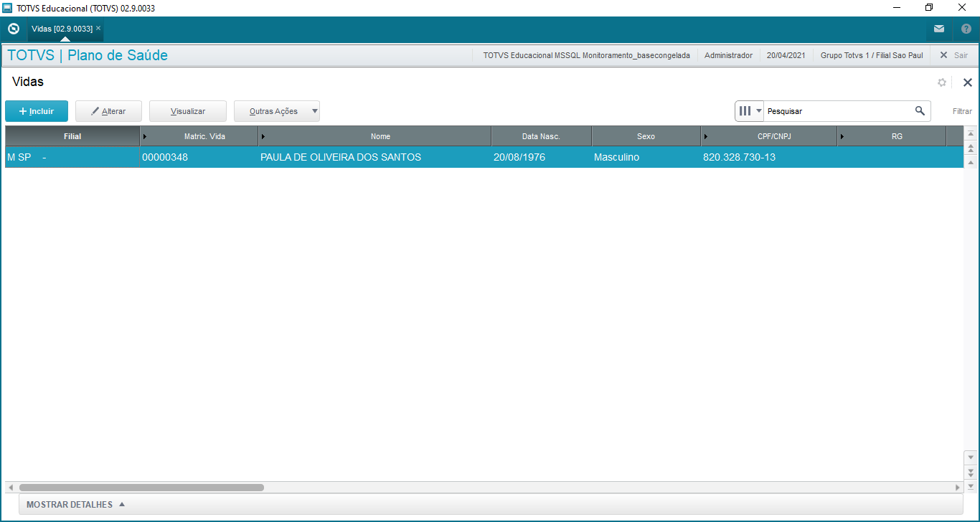
Task: Click the Visualizar button
Action: (x=188, y=111)
